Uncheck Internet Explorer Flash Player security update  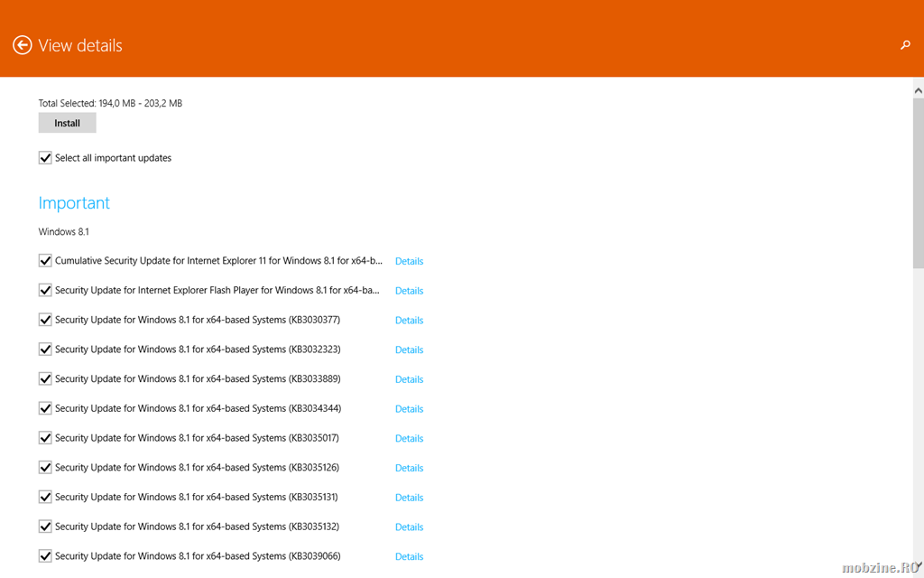(x=45, y=290)
